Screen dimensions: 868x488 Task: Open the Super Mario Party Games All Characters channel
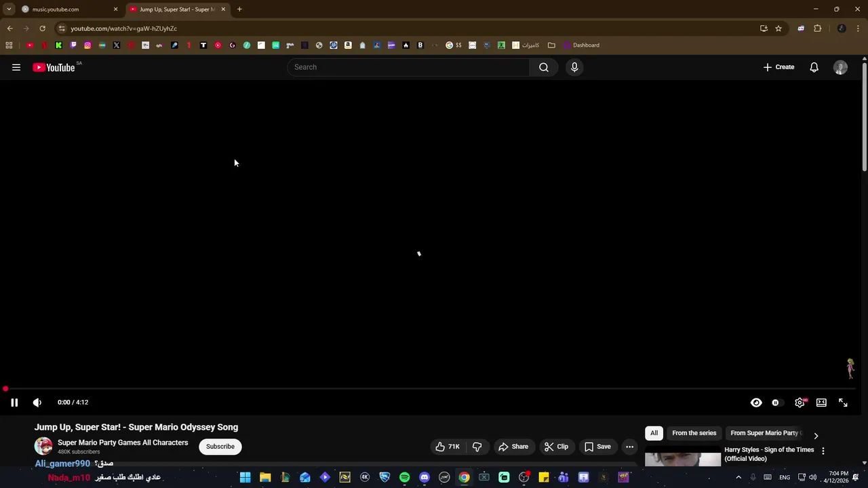pyautogui.click(x=123, y=443)
